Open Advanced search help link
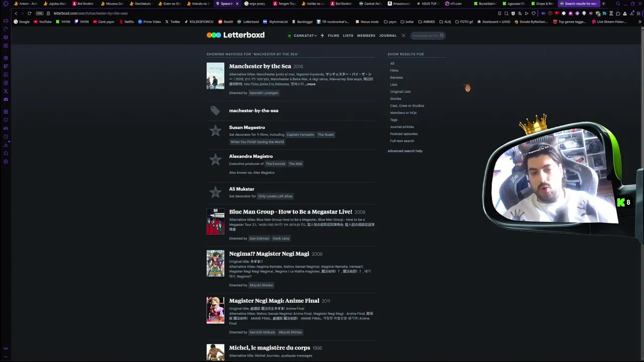 [x=405, y=151]
